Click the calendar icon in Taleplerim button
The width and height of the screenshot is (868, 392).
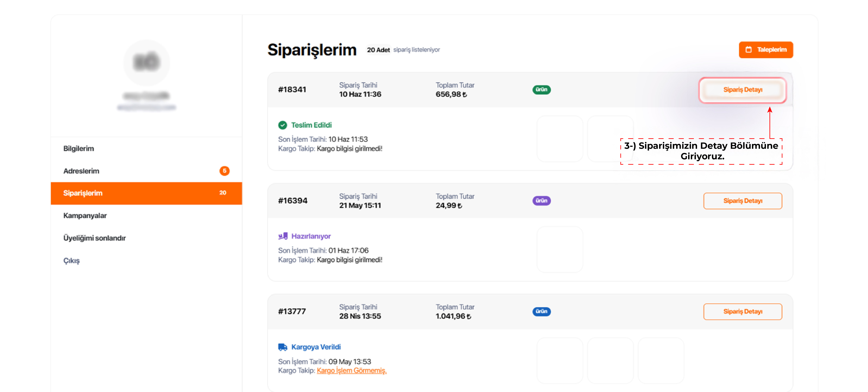[748, 50]
